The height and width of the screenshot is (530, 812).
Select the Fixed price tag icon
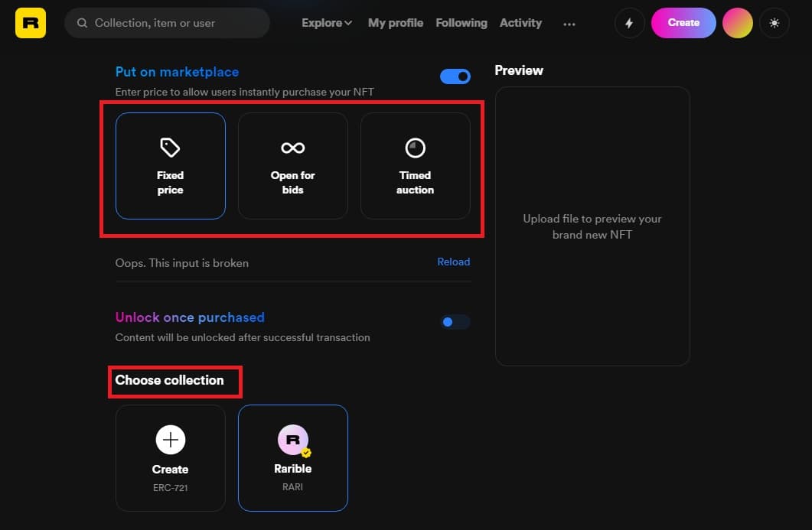170,148
